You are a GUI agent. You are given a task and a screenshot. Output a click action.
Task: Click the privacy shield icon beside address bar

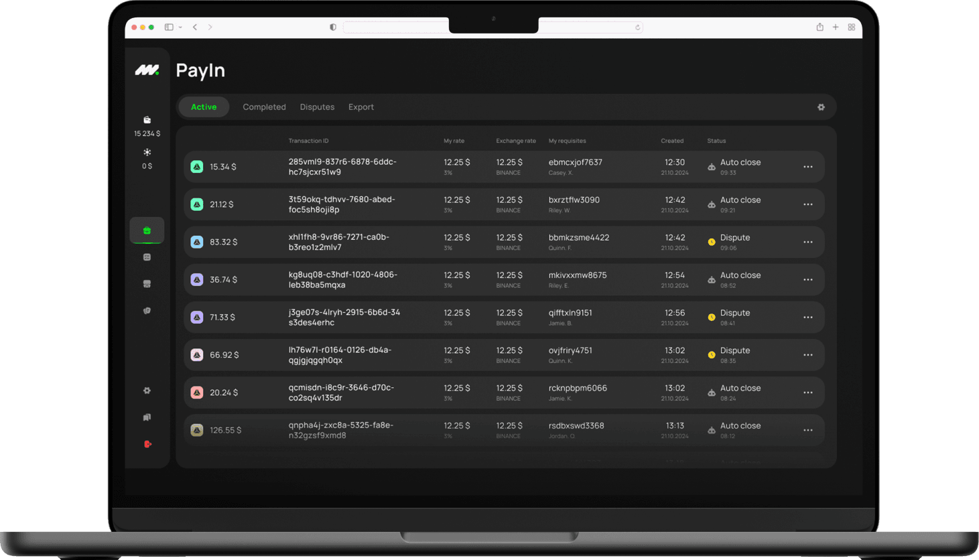tap(333, 27)
